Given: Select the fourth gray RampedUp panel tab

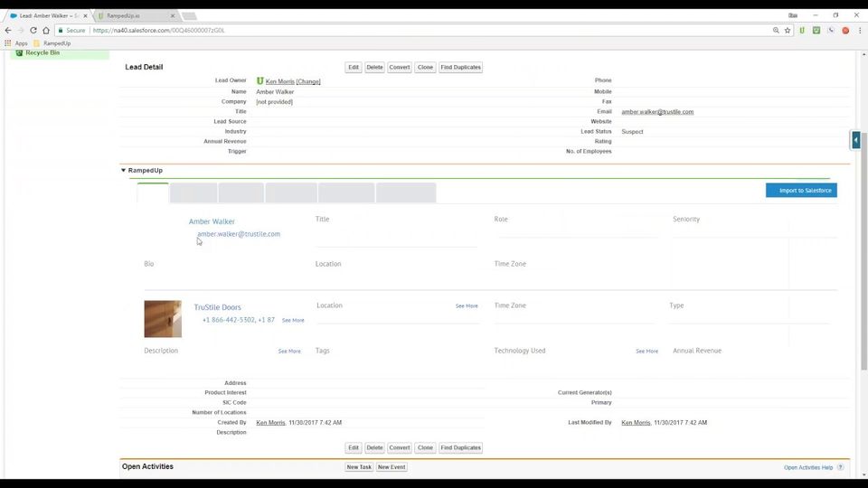Looking at the screenshot, I should (x=291, y=192).
